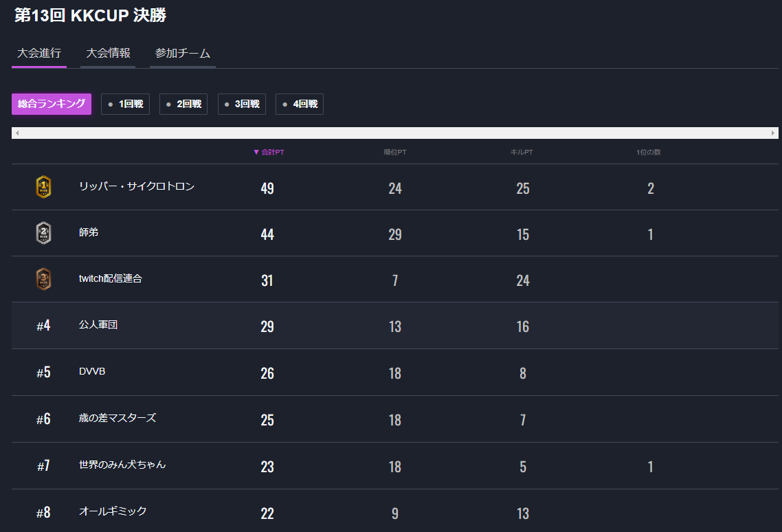
Task: Select team 師弟
Action: tap(88, 232)
